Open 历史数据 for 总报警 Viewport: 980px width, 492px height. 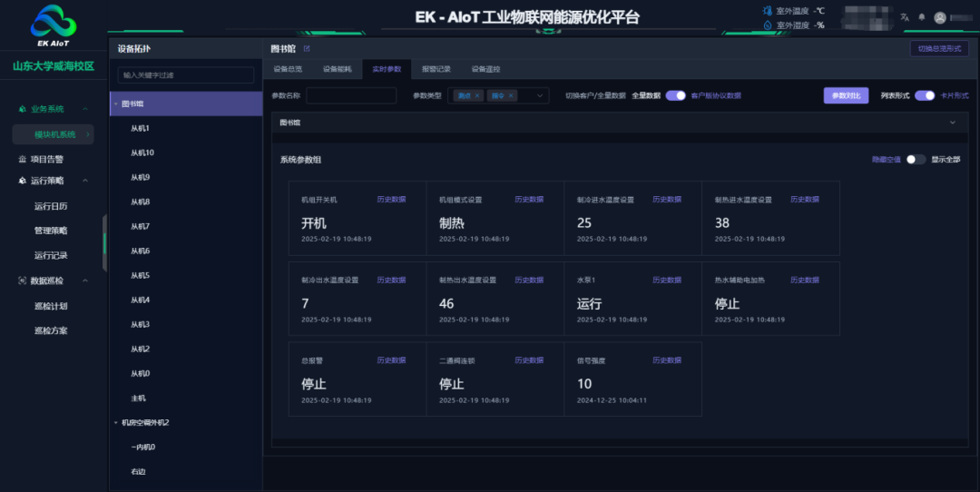pos(391,360)
